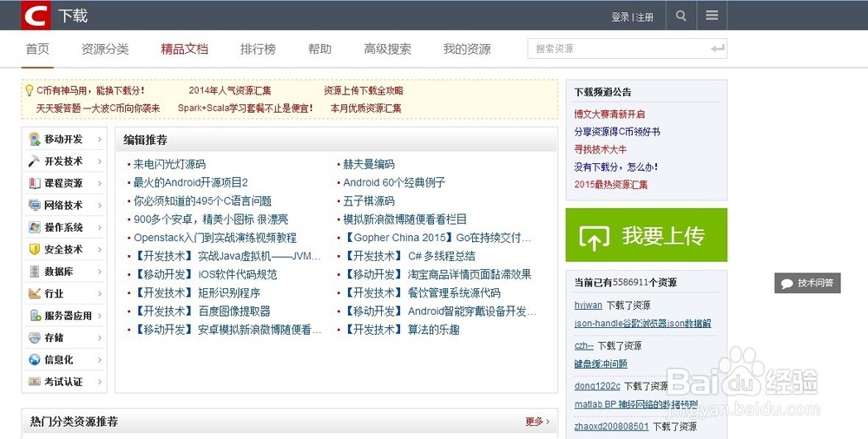Open 高级搜索 in navigation
The width and height of the screenshot is (868, 439).
387,49
